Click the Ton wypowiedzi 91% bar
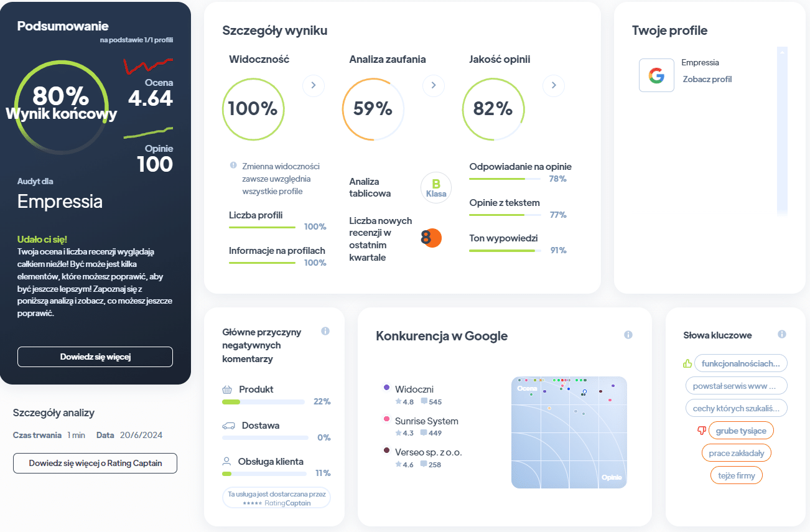Screen dimensions: 810x532 tap(505, 251)
